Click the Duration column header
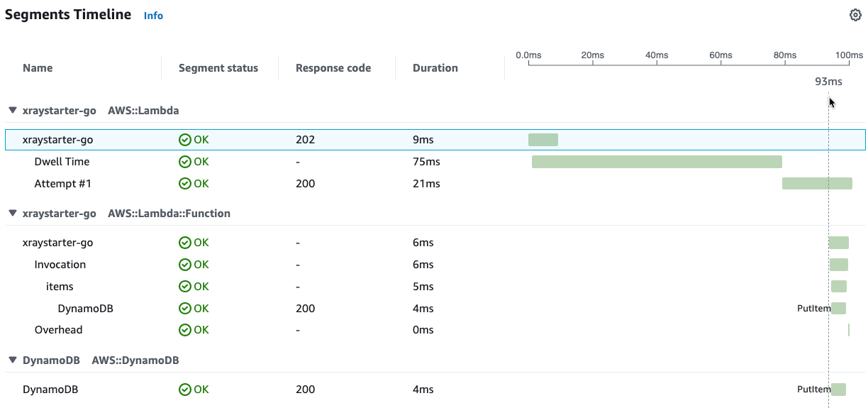The image size is (868, 408). [435, 68]
